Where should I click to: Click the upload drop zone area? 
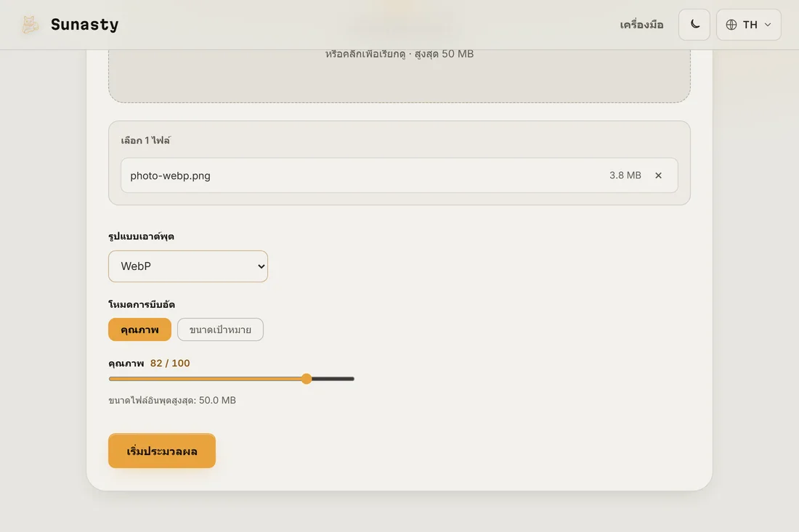click(399, 75)
